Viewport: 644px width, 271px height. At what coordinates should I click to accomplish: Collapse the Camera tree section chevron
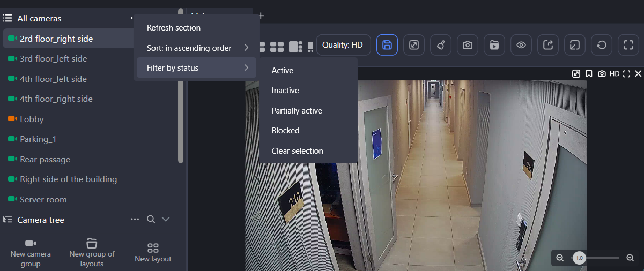pyautogui.click(x=166, y=220)
